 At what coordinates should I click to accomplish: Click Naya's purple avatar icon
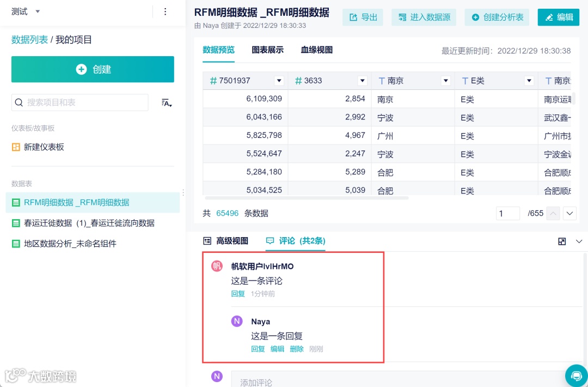pos(236,321)
